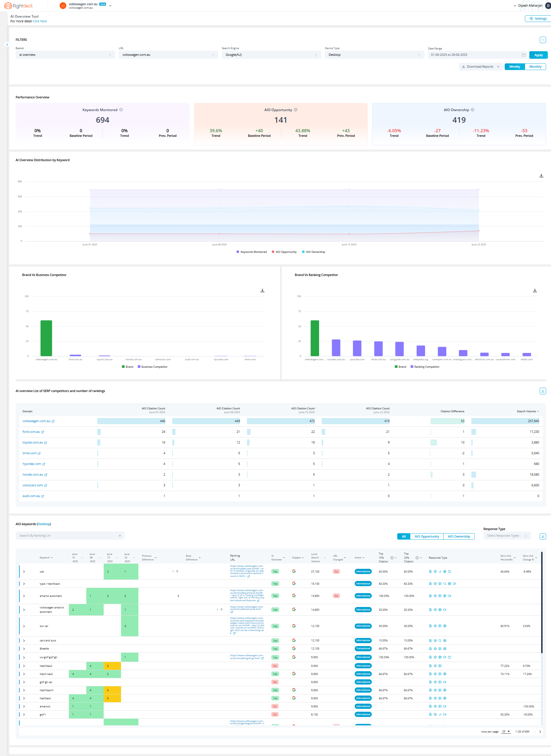Open bmw.com external link icon
This screenshot has width=551, height=756.
click(x=39, y=453)
